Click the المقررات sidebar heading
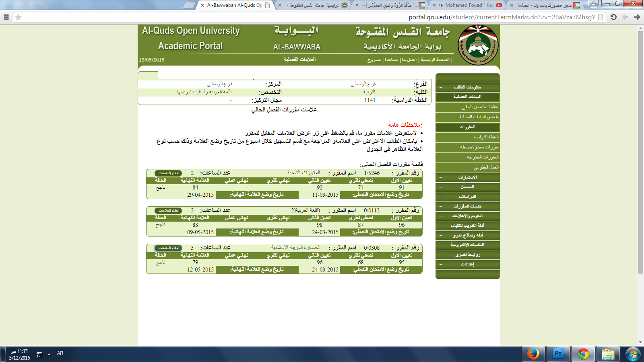This screenshot has width=644, height=362. 467,127
